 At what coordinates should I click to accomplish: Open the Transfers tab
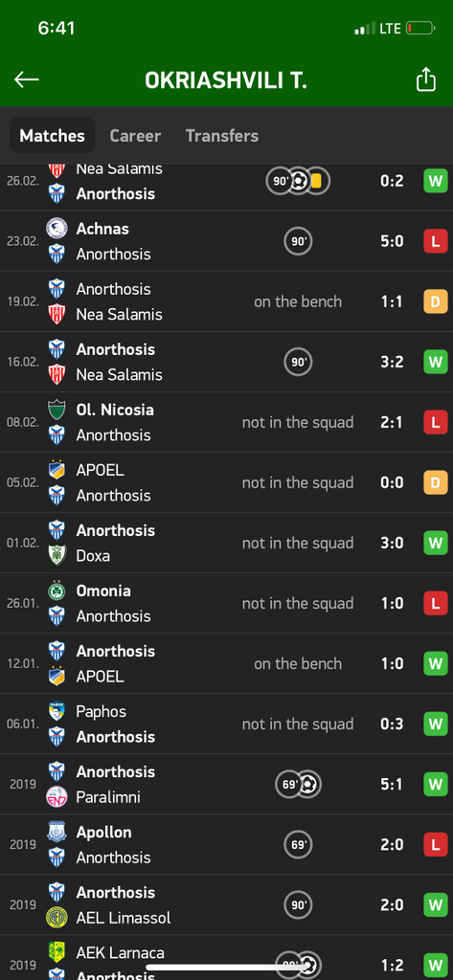point(222,136)
